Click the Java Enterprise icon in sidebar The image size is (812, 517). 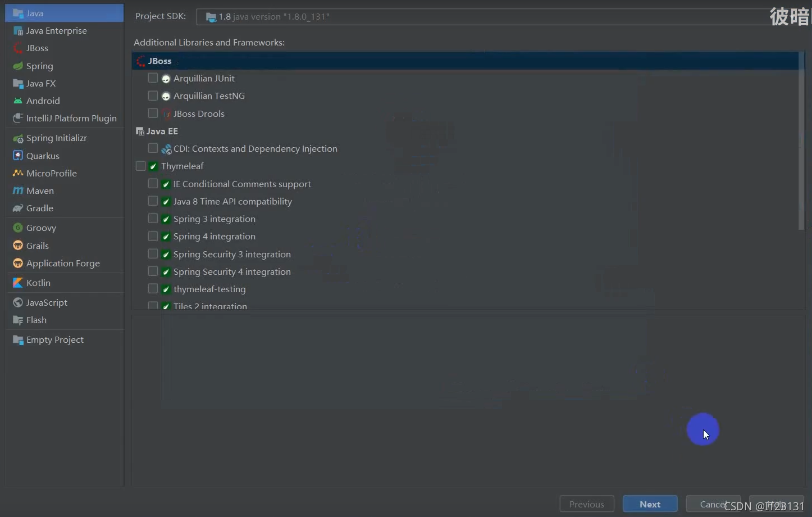[18, 30]
